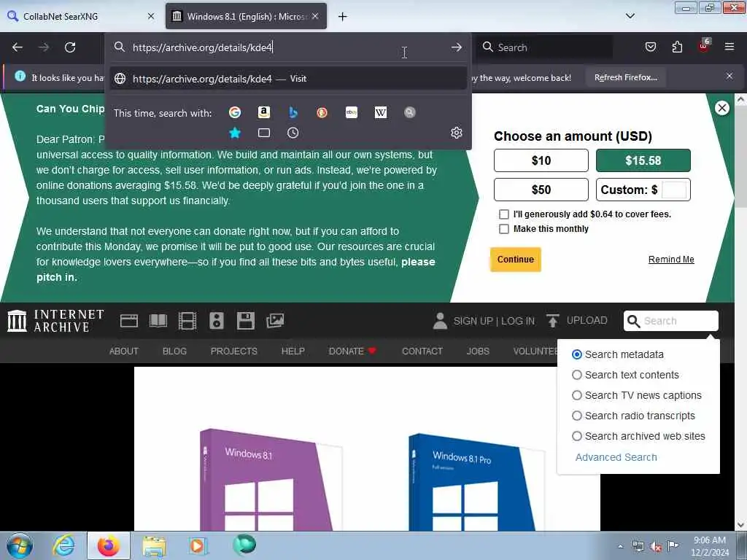Open the extensions puzzle icon

tap(677, 47)
